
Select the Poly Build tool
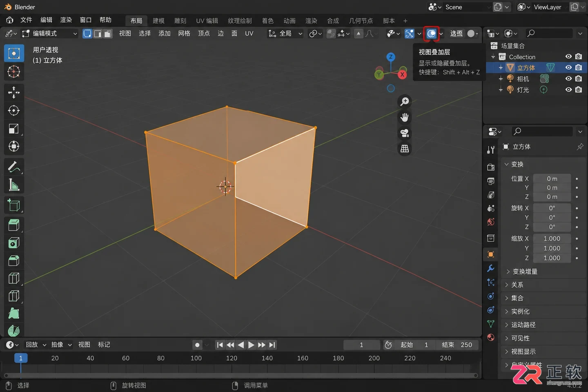click(14, 314)
